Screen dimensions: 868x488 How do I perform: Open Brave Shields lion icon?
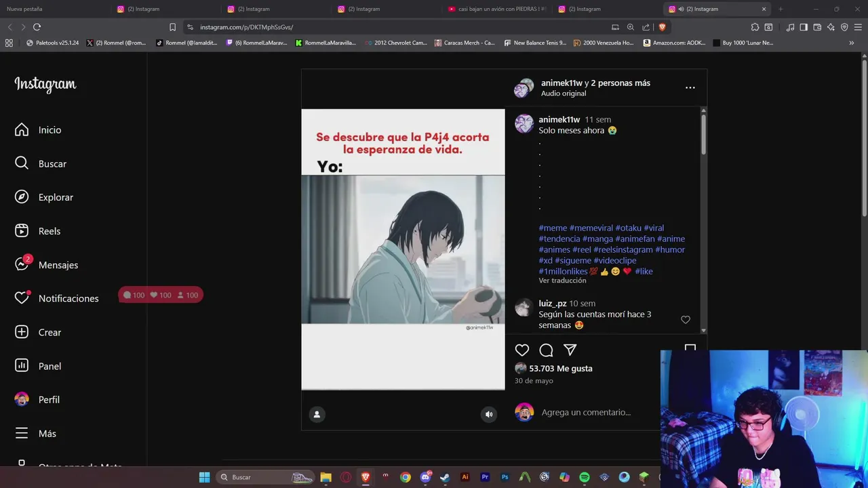[662, 27]
